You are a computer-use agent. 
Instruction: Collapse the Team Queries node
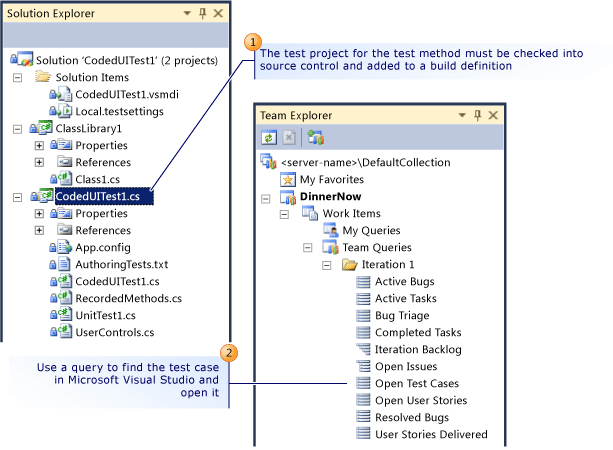(x=306, y=247)
